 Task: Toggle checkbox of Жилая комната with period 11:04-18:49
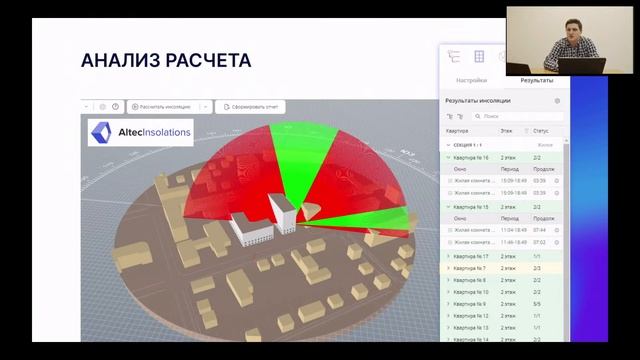pyautogui.click(x=450, y=230)
